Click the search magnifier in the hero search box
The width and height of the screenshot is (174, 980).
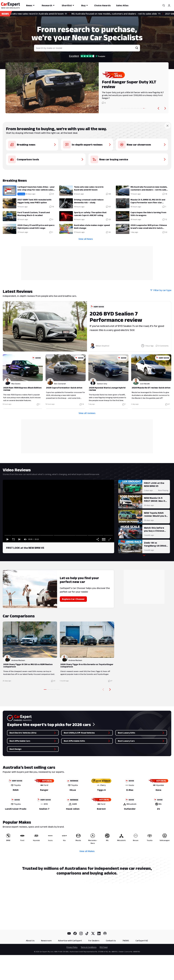pyautogui.click(x=137, y=48)
